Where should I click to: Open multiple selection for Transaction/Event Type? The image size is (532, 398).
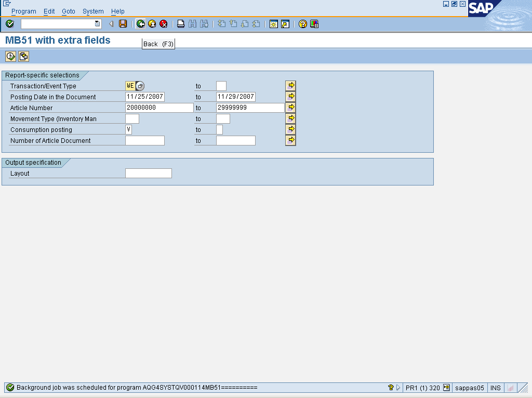[x=291, y=86]
